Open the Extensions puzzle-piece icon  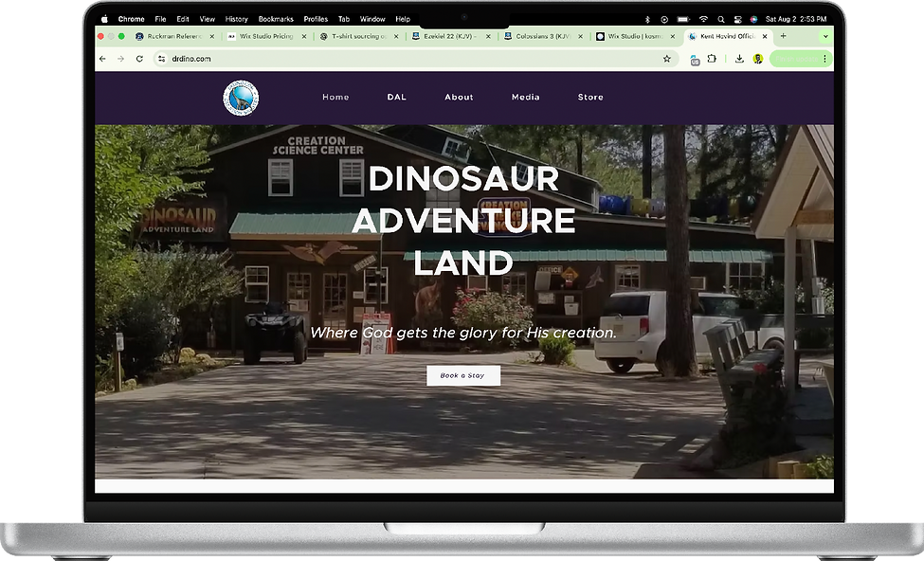click(712, 59)
